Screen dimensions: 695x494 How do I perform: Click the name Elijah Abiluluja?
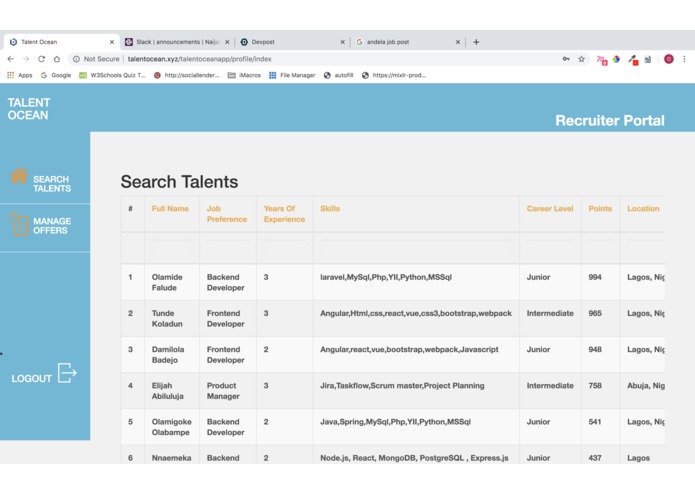(x=168, y=391)
